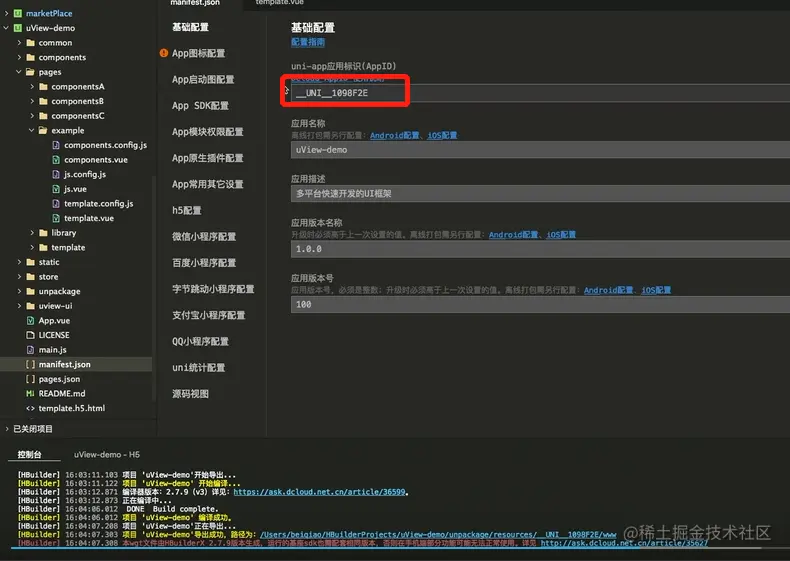Screen dimensions: 790x561
Task: Open the 基础配置 section in sidebar
Action: click(x=190, y=27)
